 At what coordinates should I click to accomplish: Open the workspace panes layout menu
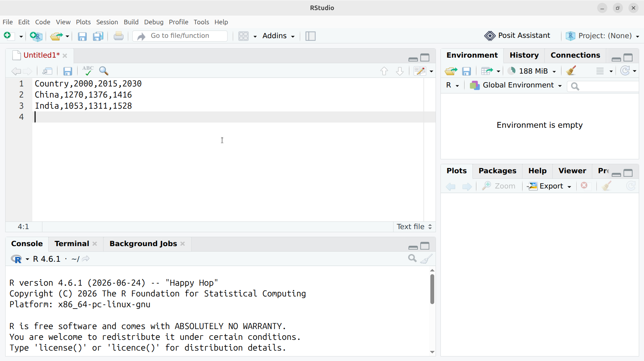tap(247, 36)
